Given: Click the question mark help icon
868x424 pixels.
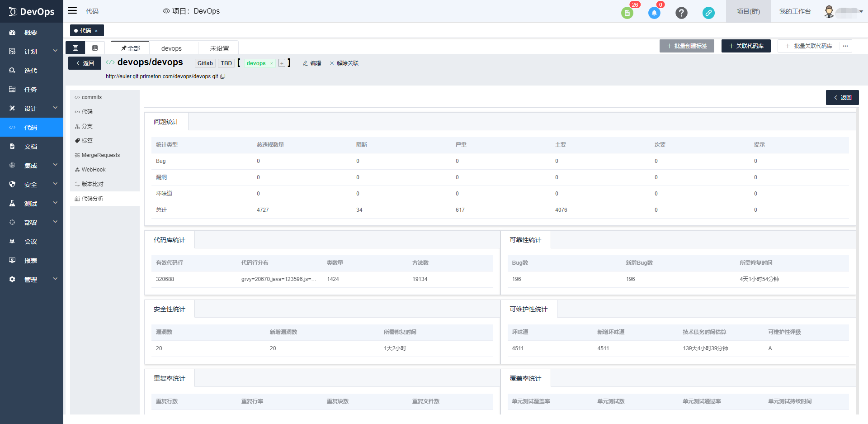Looking at the screenshot, I should 681,13.
